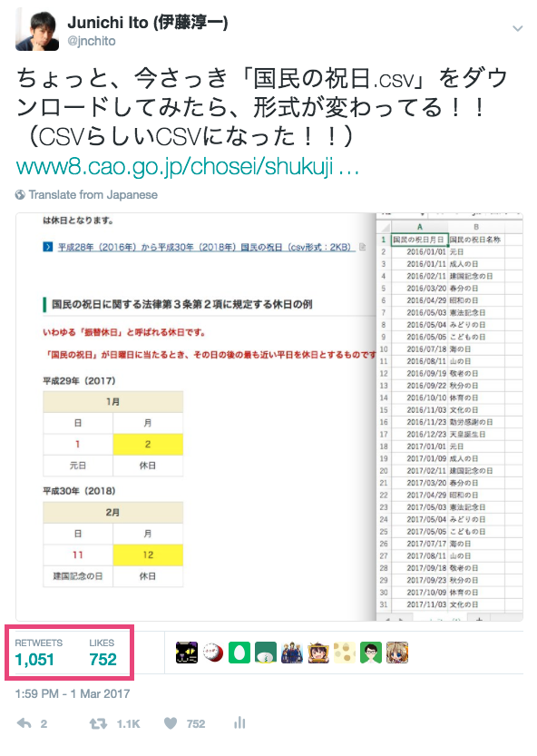Retweet the tweet with 1.1K count
The image size is (537, 756).
click(x=98, y=723)
